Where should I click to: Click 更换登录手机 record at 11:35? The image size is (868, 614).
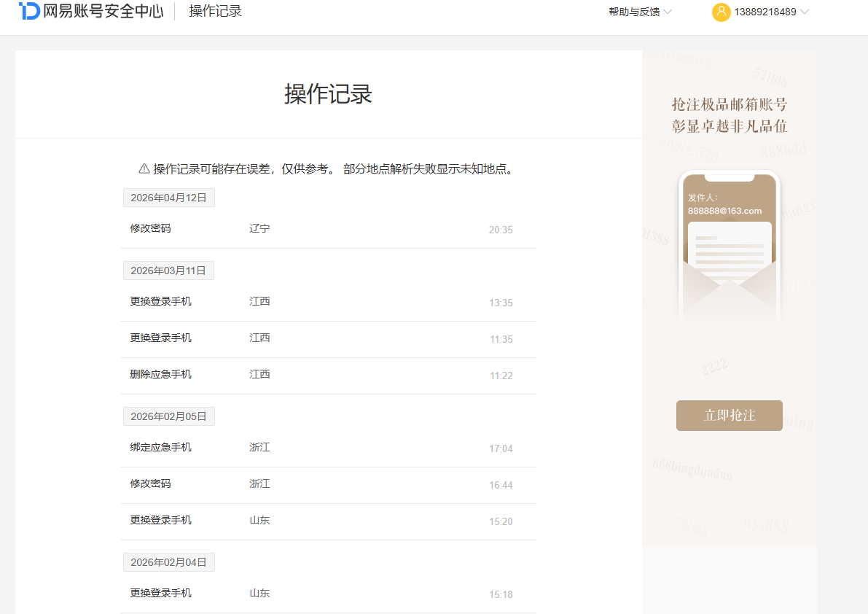point(160,338)
